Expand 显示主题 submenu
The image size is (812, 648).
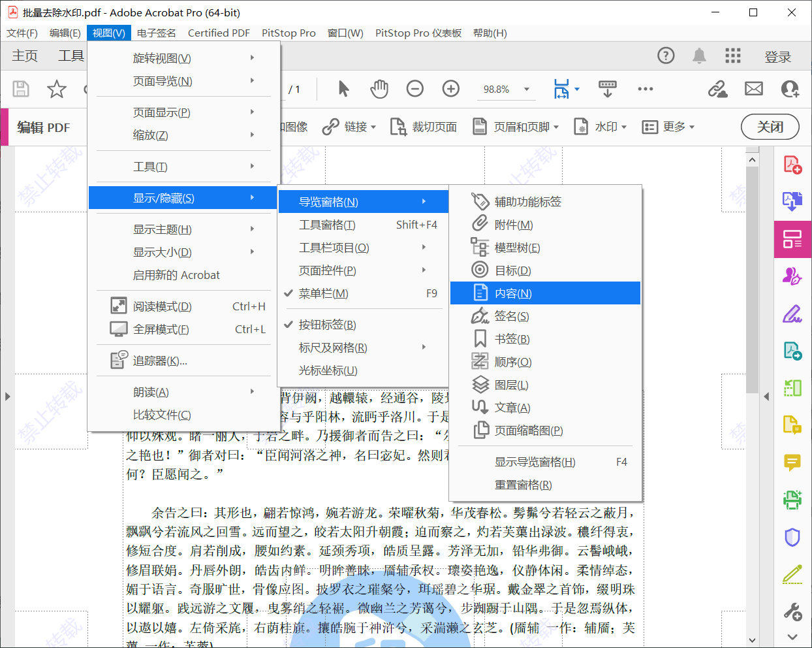pyautogui.click(x=183, y=229)
